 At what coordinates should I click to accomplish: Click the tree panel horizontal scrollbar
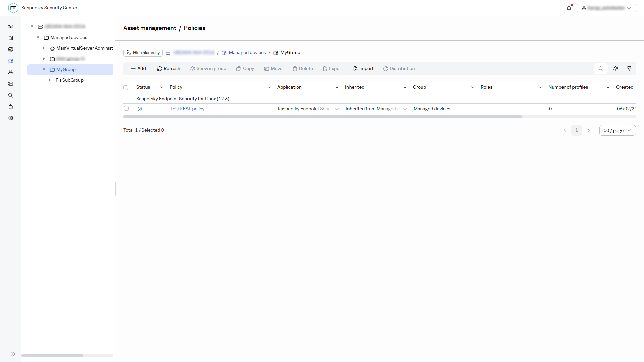click(52, 355)
